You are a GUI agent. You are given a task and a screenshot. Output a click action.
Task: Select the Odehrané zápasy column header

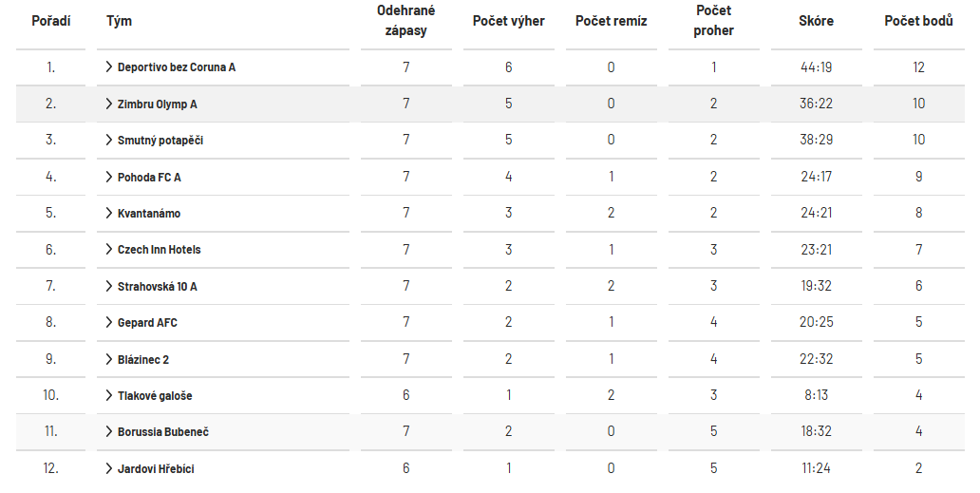click(405, 21)
